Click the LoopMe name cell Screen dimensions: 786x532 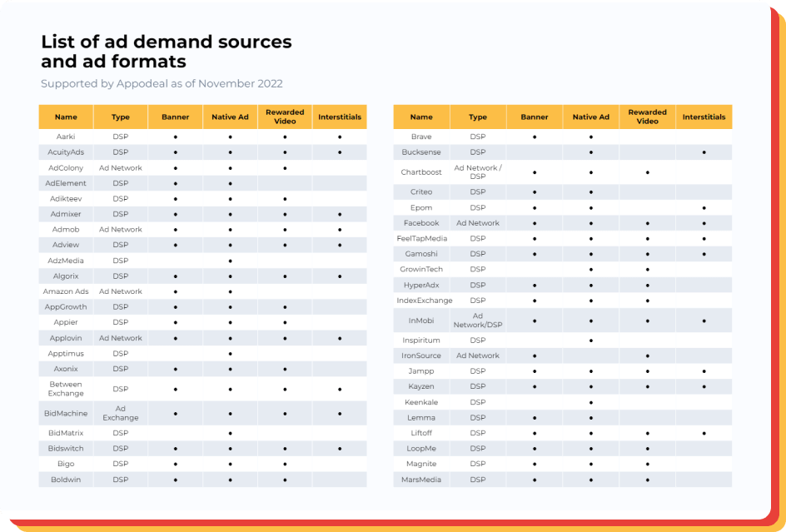421,449
